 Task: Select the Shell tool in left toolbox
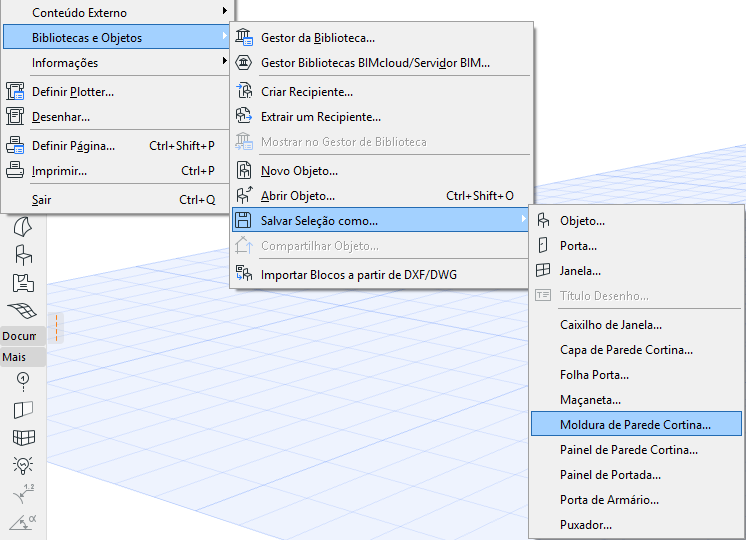click(x=22, y=227)
